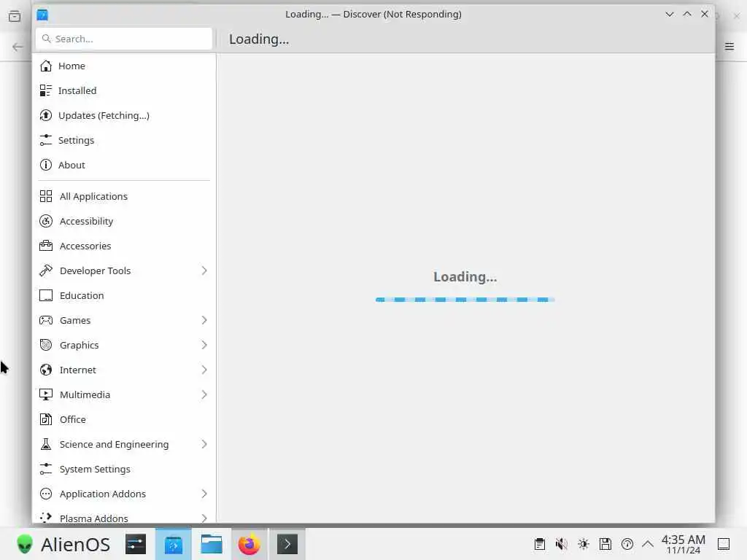747x560 pixels.
Task: Expand Science and Engineering chevron
Action: (x=204, y=444)
